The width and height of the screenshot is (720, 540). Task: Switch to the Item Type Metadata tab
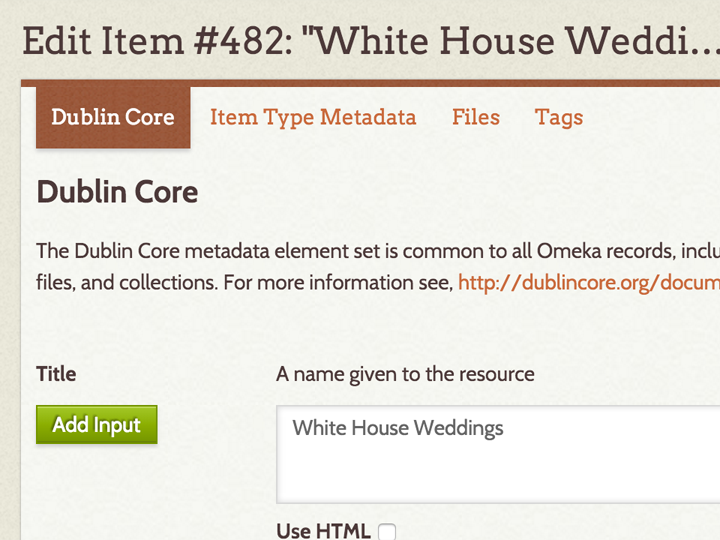(x=313, y=117)
